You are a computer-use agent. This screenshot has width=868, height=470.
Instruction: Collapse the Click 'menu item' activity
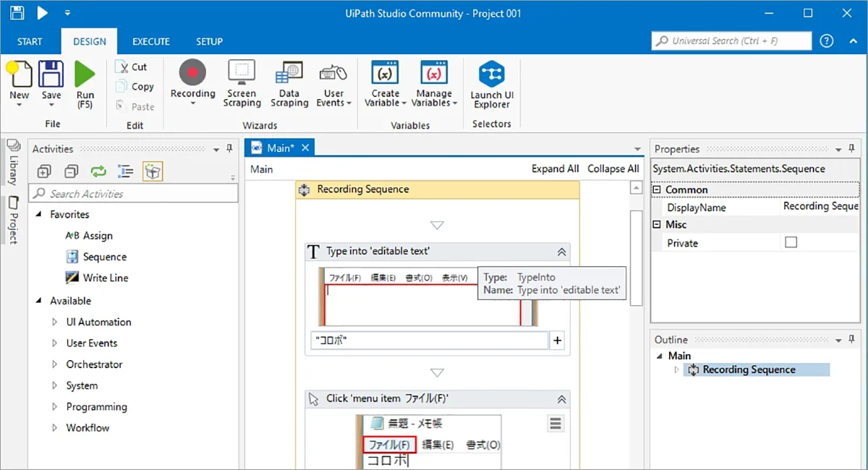561,398
